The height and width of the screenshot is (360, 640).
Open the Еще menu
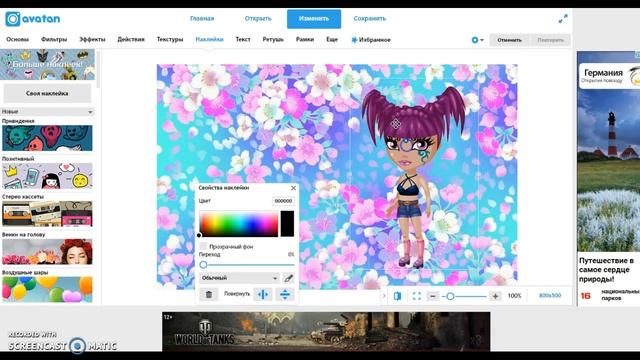click(x=332, y=39)
